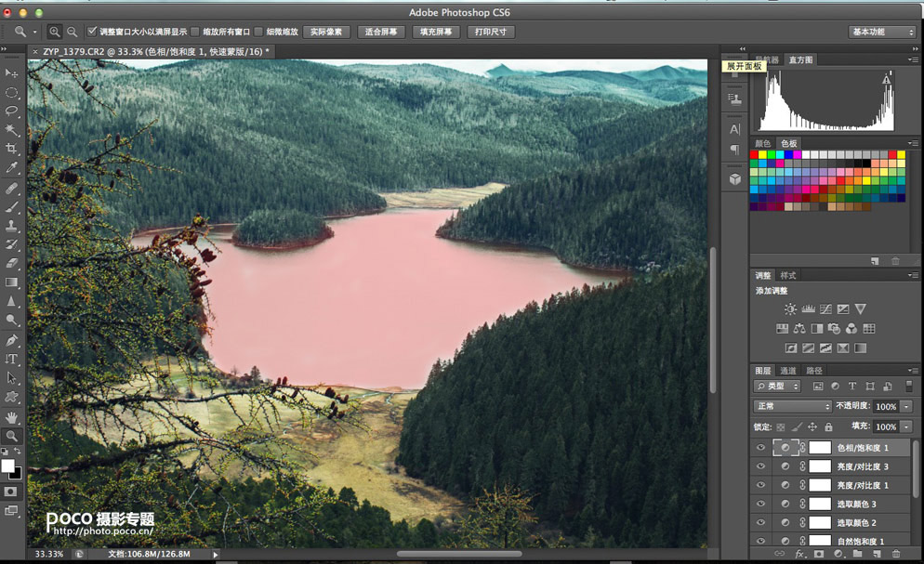Screen dimensions: 924x564
Task: Hide the 亮度/对比度 3 layer
Action: pos(760,466)
